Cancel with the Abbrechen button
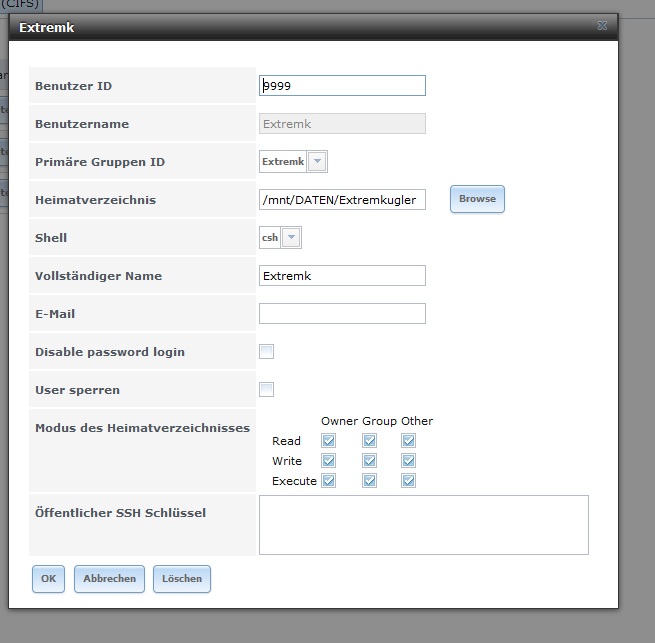This screenshot has height=643, width=655. [x=109, y=579]
